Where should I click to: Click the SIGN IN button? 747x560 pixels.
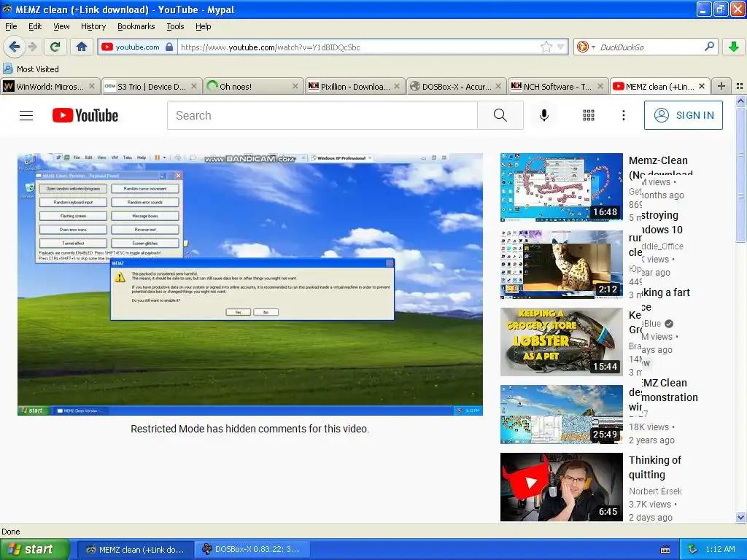683,115
